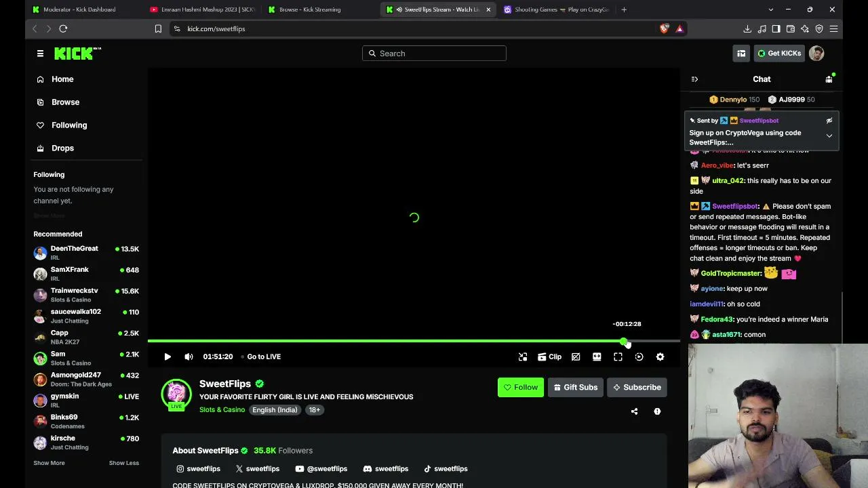Viewport: 868px width, 488px height.
Task: Close the SweetFlips Stream tab
Action: point(488,9)
